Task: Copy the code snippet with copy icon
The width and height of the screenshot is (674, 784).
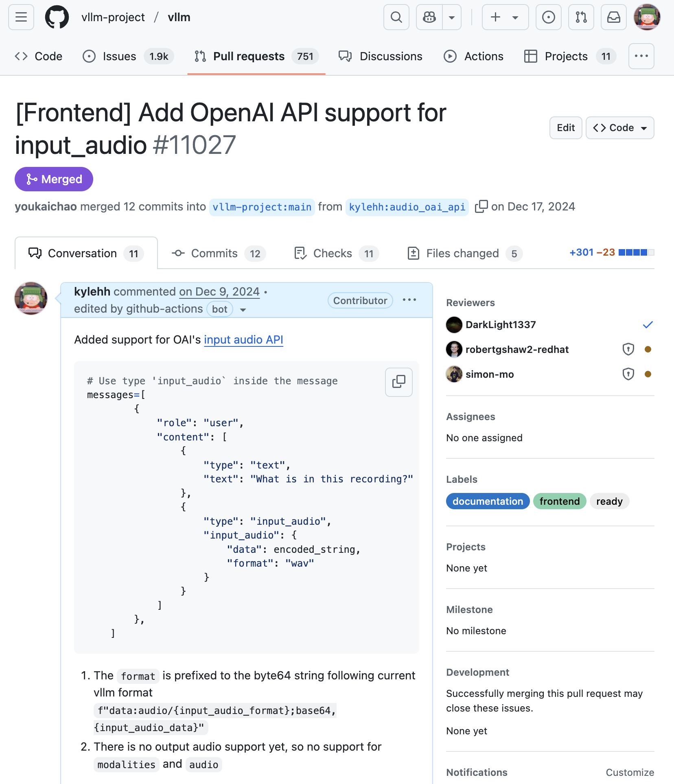Action: pyautogui.click(x=398, y=382)
